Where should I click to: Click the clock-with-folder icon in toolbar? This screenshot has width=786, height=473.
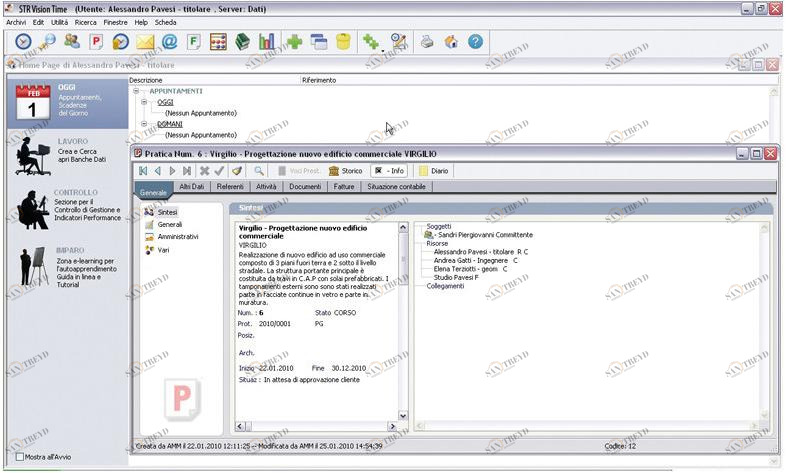(120, 42)
